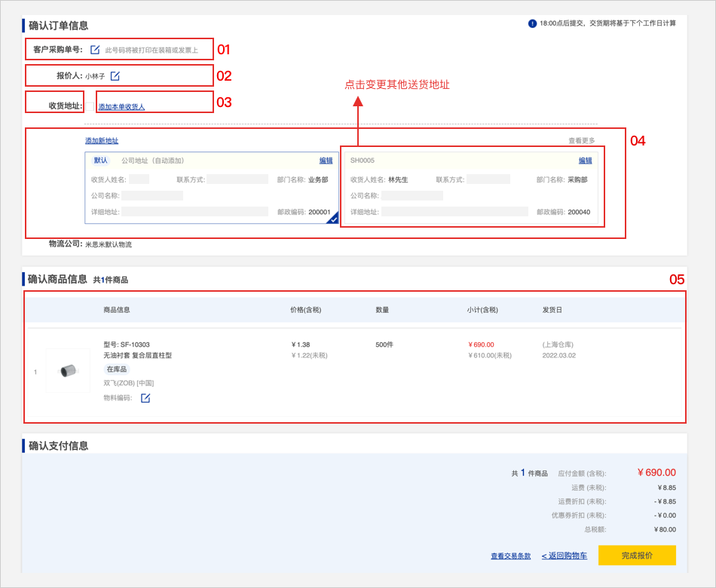
Task: Click edit icon next to 报价人 小林子
Action: (115, 76)
